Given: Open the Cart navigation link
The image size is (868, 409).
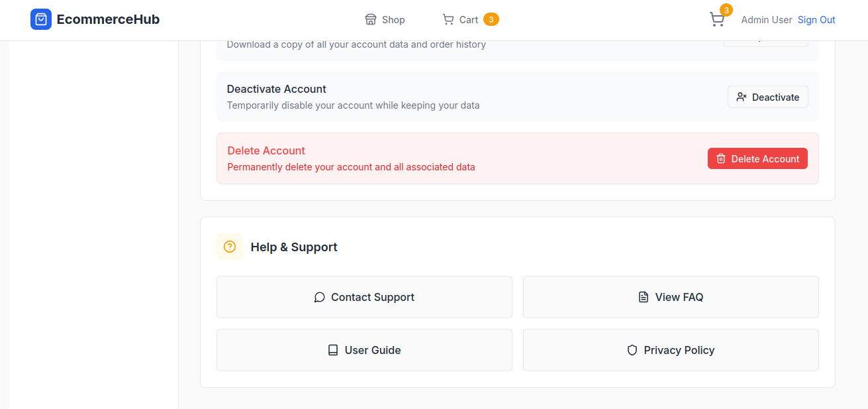Looking at the screenshot, I should point(469,20).
